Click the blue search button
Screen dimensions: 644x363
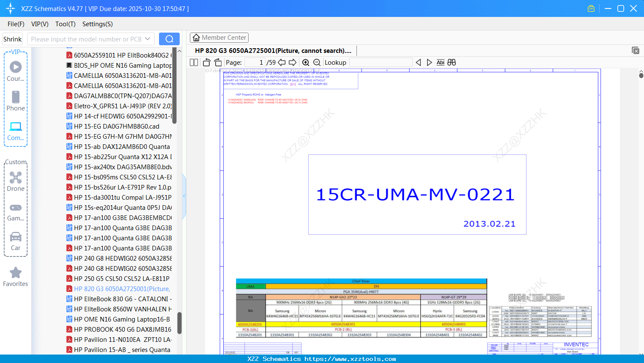[x=169, y=39]
